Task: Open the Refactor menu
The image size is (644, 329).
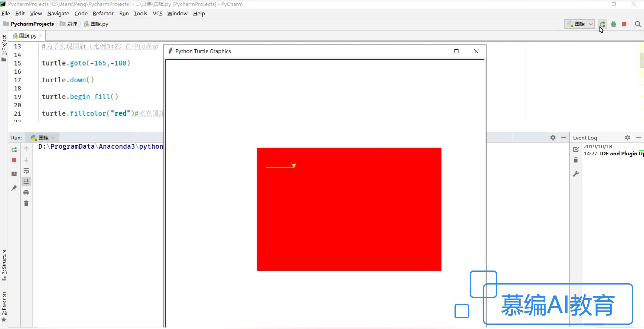Action: pos(103,13)
